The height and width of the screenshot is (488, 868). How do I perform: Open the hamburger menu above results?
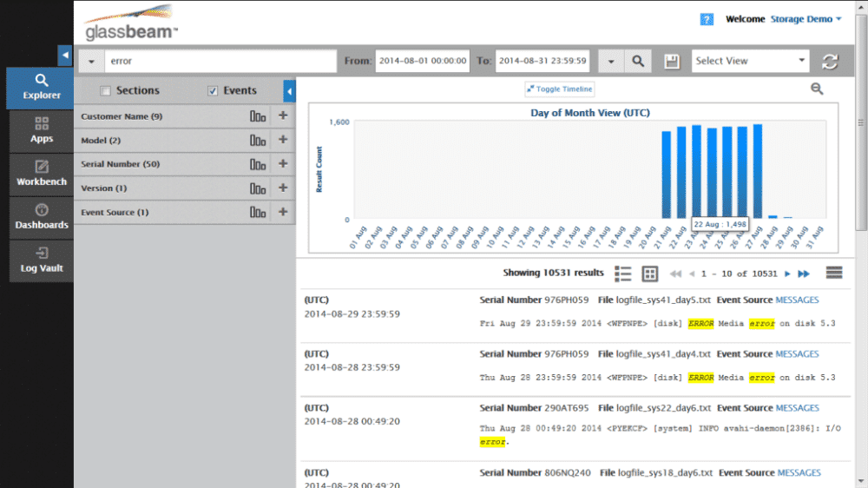tap(834, 273)
